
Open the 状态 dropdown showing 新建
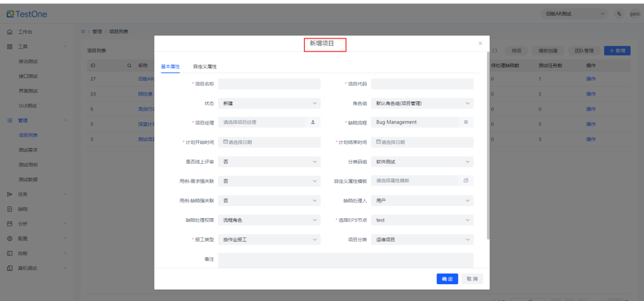coord(269,103)
